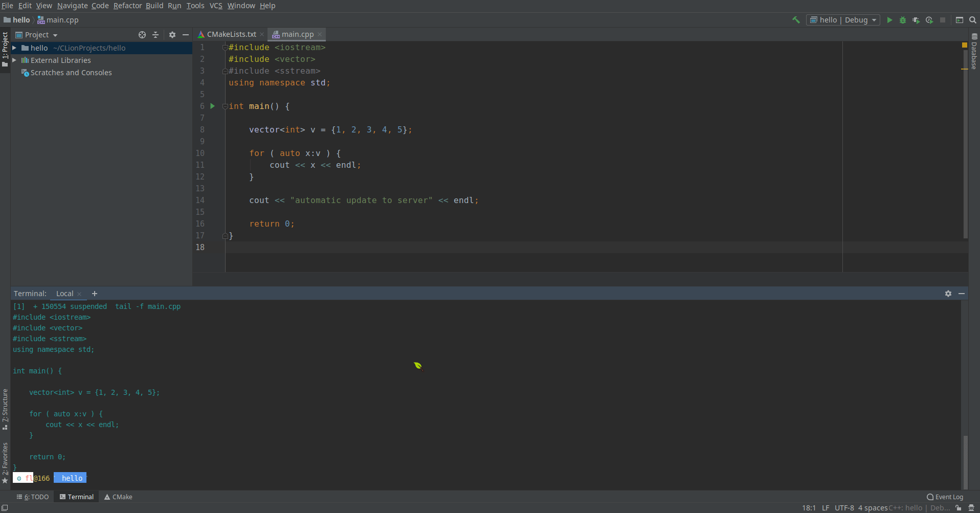The width and height of the screenshot is (980, 513).
Task: Toggle the read-only lock icon in status bar
Action: point(959,508)
